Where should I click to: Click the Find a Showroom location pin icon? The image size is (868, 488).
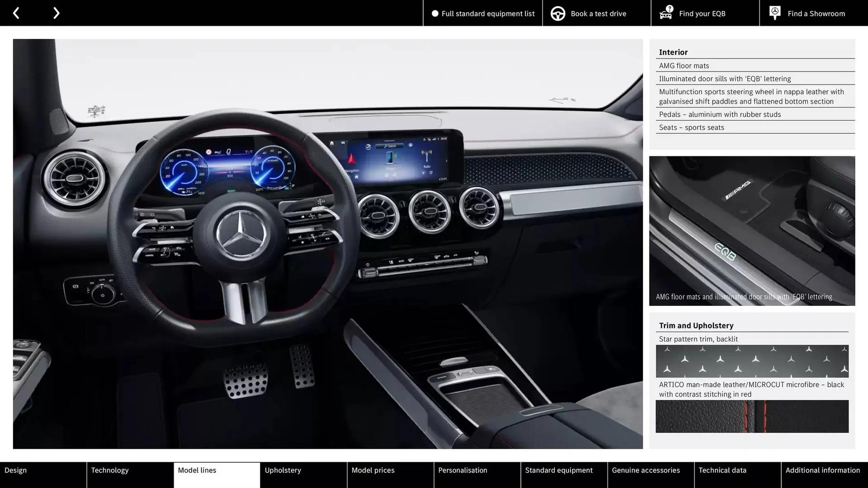pyautogui.click(x=774, y=13)
